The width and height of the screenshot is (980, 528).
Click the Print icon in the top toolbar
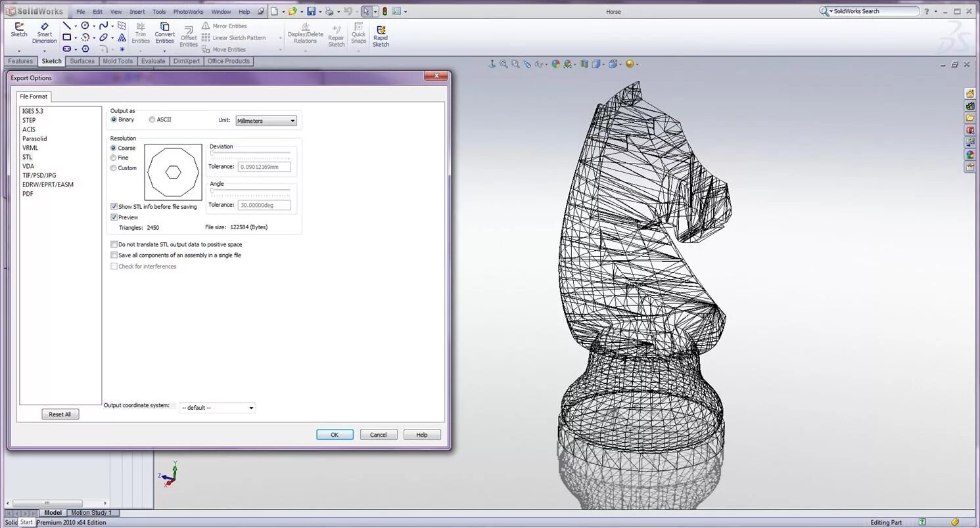click(329, 11)
